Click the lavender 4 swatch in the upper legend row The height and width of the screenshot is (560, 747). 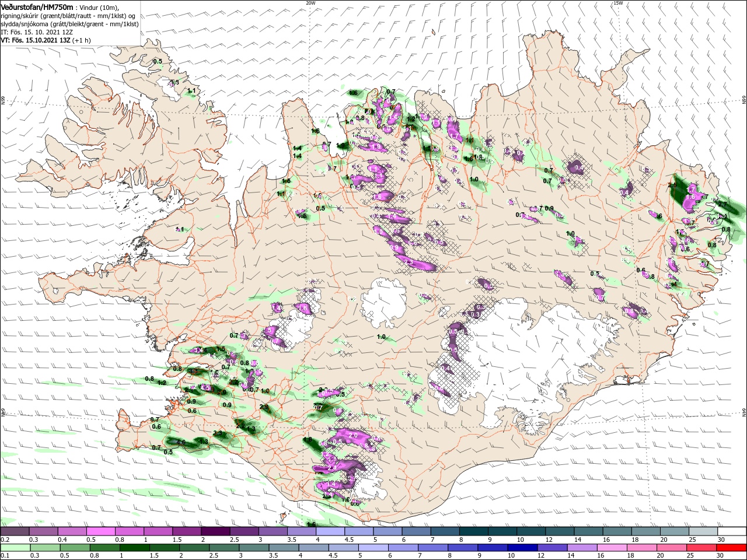pyautogui.click(x=330, y=531)
